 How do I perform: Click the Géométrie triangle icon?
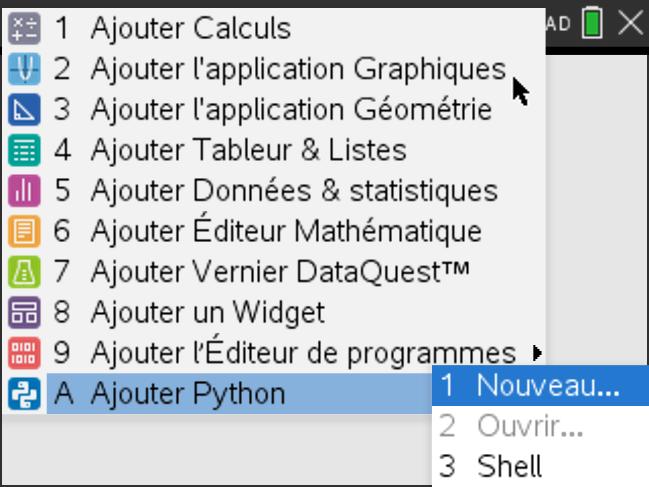22,109
